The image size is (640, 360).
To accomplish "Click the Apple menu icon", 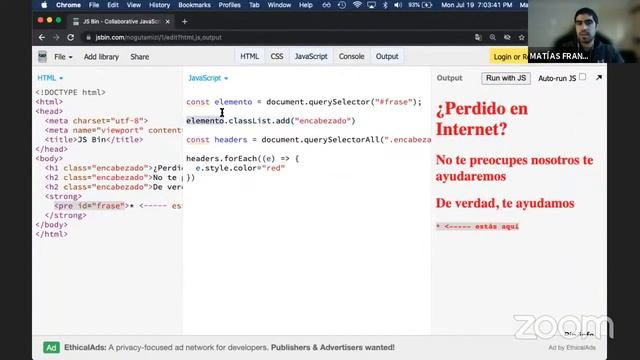I will (x=44, y=5).
